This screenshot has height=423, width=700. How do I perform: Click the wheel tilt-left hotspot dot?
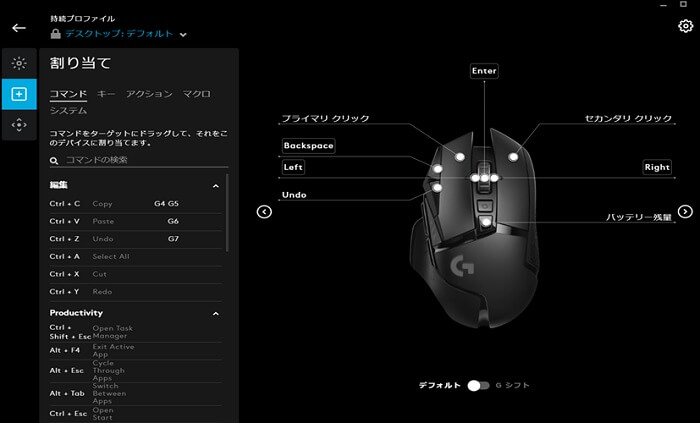(475, 178)
